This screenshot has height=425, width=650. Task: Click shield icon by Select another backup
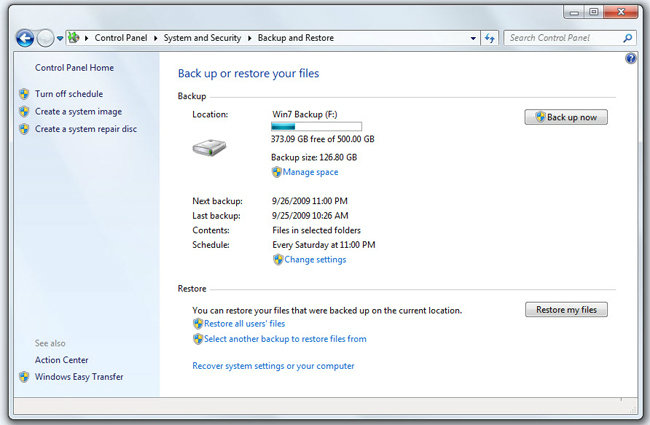coord(198,339)
